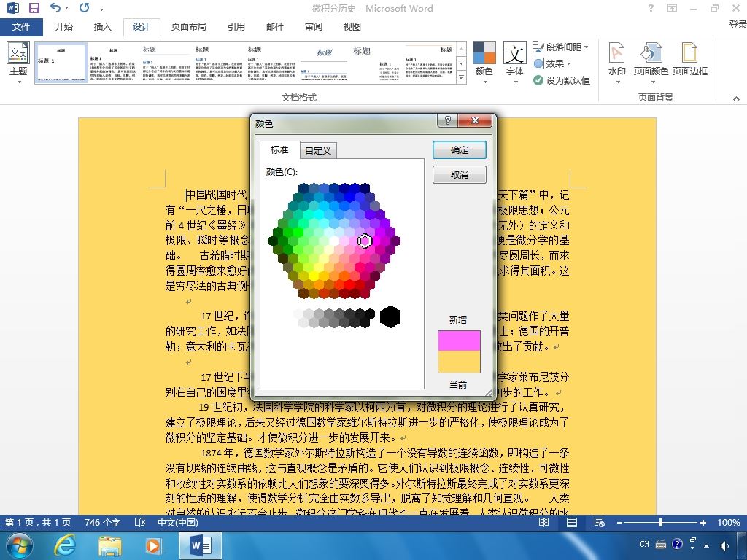Expand the Undo history dropdown arrow
This screenshot has height=560, width=747.
(66, 7)
